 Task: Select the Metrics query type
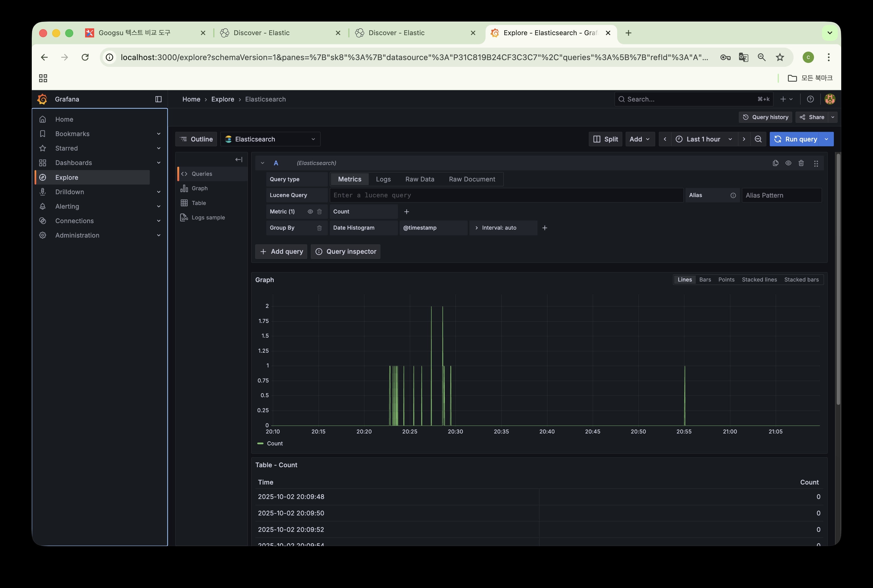pos(350,179)
